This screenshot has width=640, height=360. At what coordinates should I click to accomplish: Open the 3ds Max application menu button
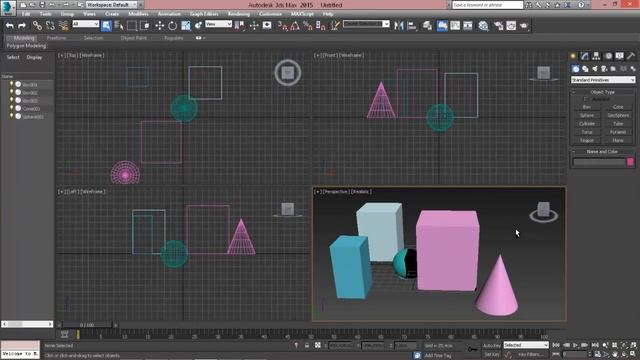click(8, 7)
